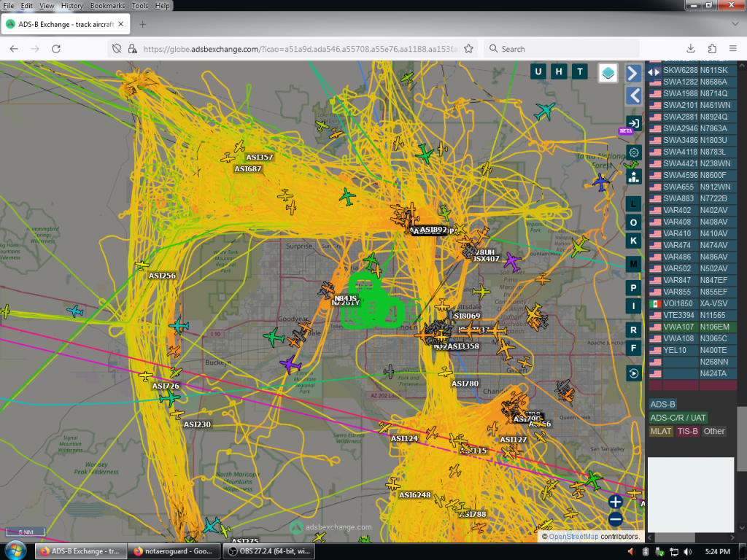Toggle sidebar width with double-arrow handle
This screenshot has width=747, height=560.
click(654, 72)
